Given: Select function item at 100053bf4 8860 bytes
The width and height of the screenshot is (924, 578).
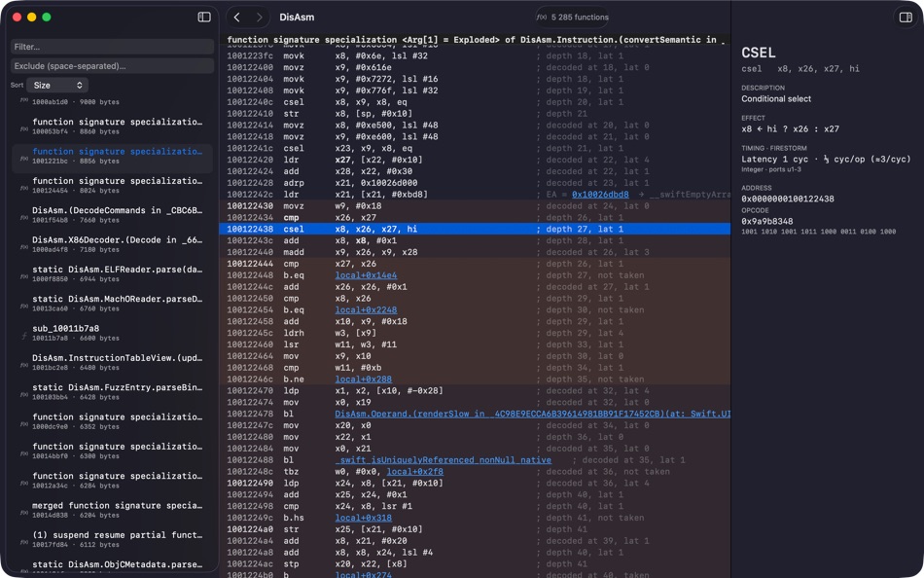Looking at the screenshot, I should 112,126.
